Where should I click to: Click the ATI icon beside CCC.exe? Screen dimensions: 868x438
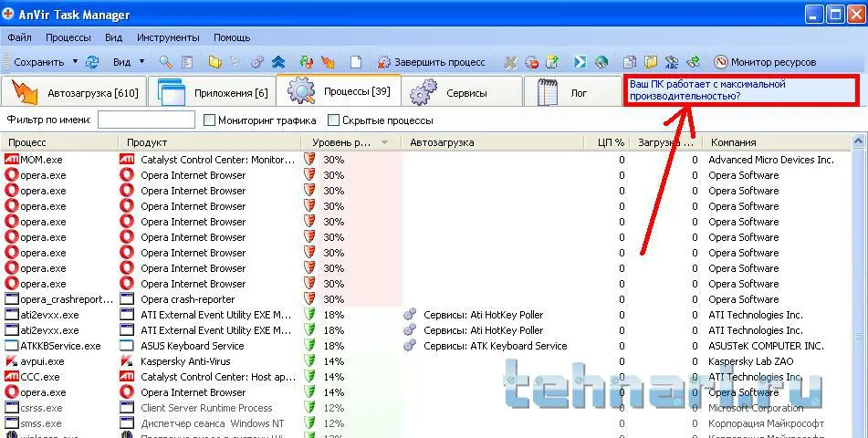coord(11,377)
